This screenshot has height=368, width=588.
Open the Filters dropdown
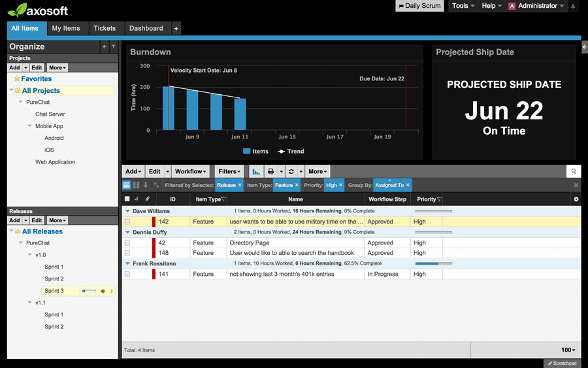tap(229, 171)
